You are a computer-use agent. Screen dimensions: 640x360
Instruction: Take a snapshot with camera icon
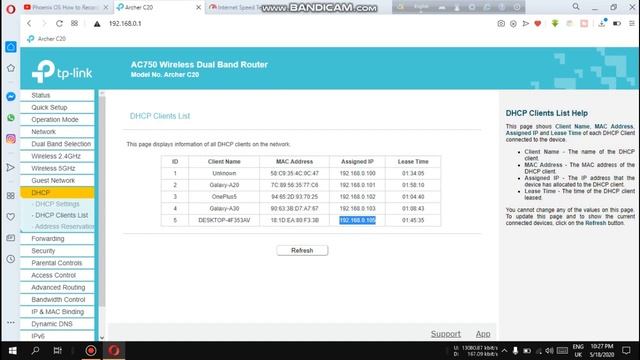(x=501, y=24)
